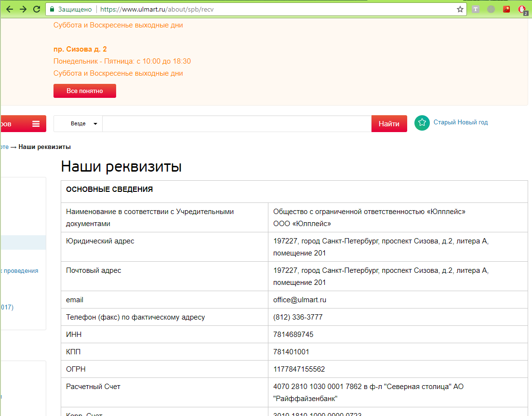Open the red magic wand extension
The width and height of the screenshot is (532, 416).
pyautogui.click(x=506, y=9)
